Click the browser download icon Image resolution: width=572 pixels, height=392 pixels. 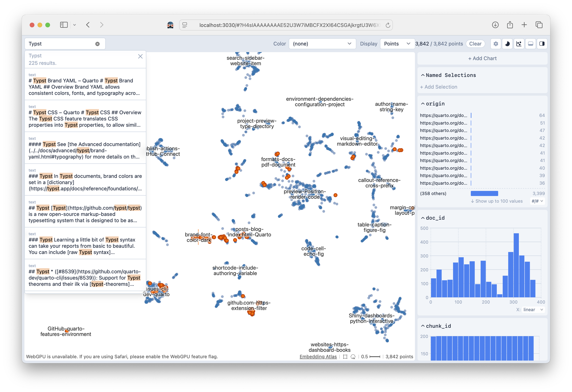495,25
